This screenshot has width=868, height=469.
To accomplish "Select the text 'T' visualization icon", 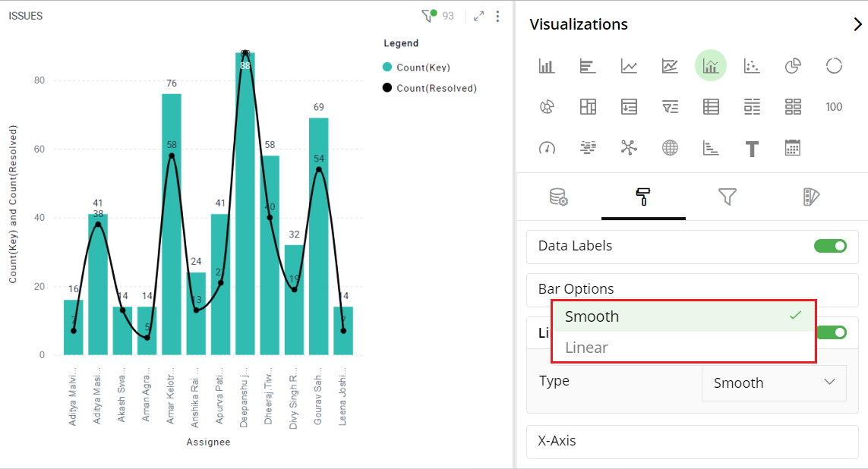I will coord(752,148).
